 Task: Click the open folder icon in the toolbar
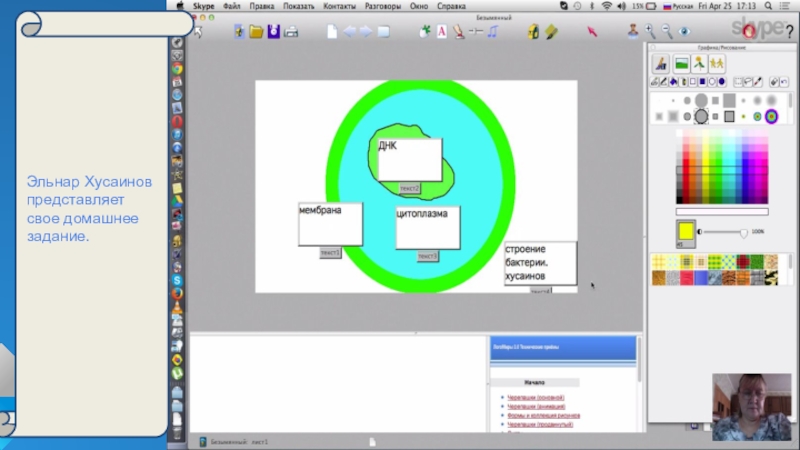[256, 32]
